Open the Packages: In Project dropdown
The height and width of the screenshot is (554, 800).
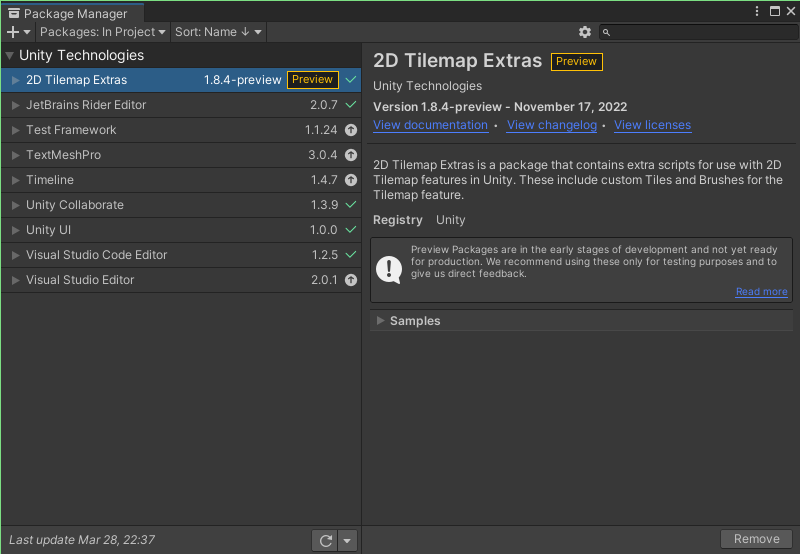click(x=103, y=32)
